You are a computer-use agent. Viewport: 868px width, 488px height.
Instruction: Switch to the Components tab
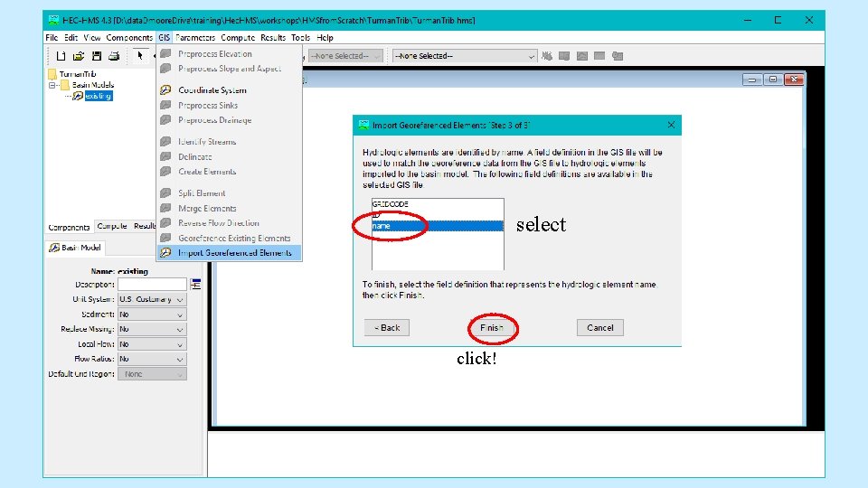(69, 227)
